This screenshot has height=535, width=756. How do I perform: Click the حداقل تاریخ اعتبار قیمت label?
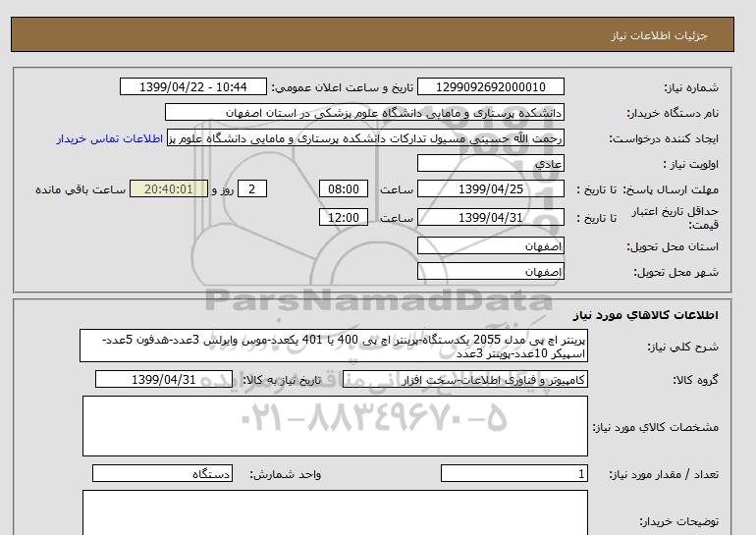[675, 218]
